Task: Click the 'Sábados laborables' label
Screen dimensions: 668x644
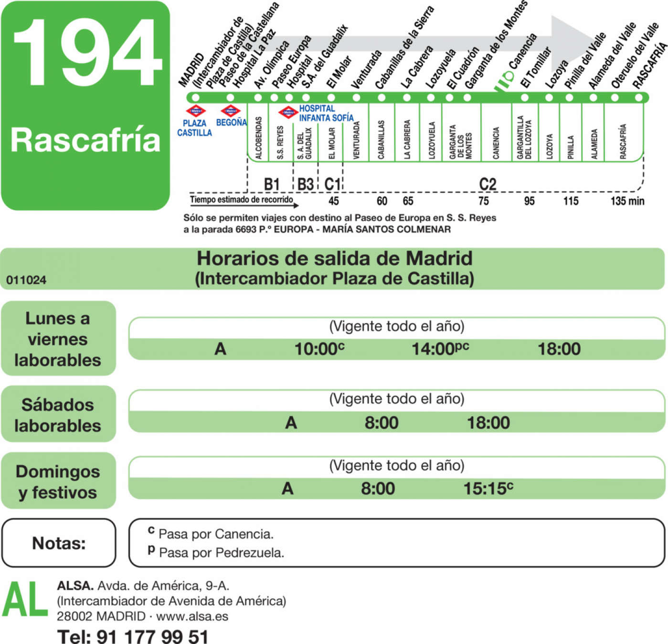Action: tap(58, 415)
